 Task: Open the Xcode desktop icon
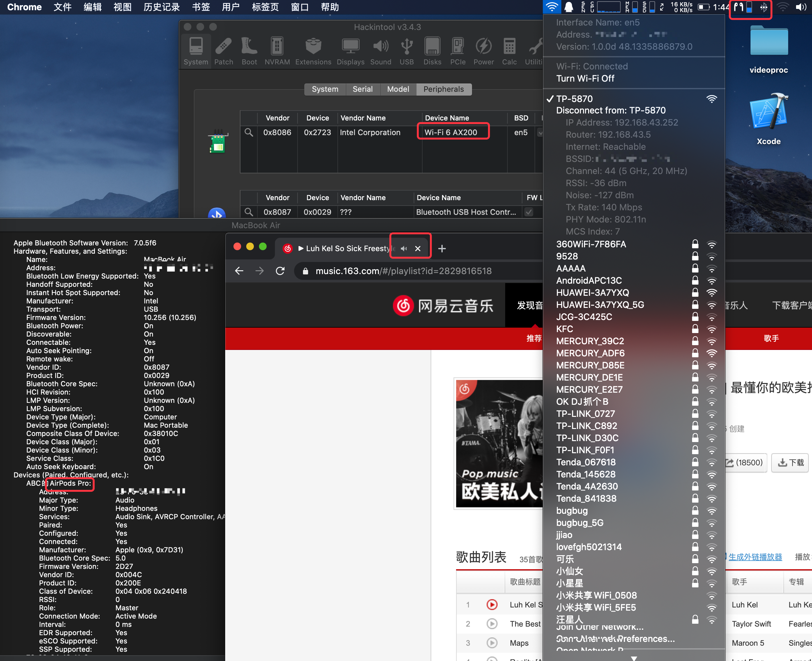click(769, 119)
